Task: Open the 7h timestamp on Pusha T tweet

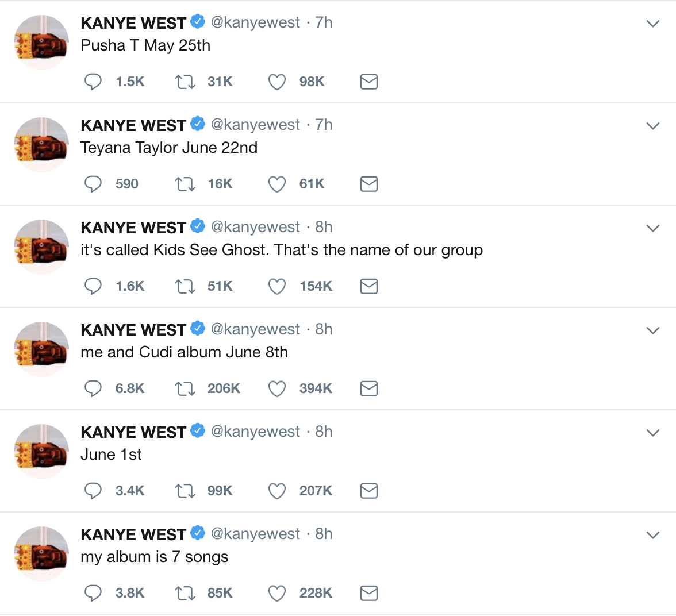Action: [x=324, y=22]
